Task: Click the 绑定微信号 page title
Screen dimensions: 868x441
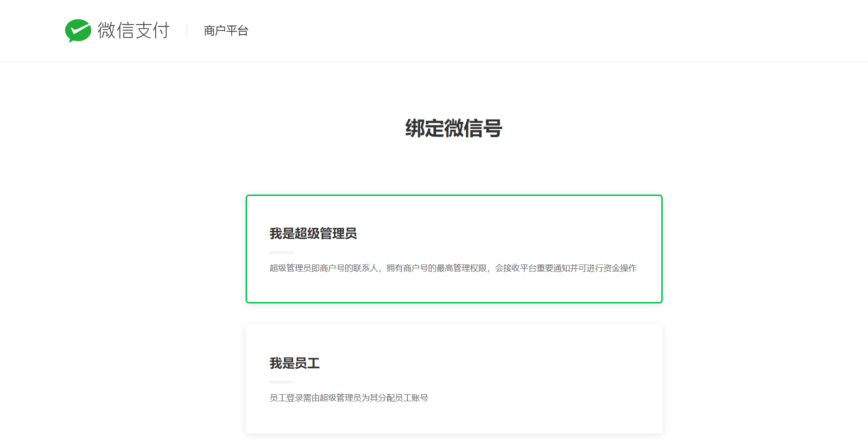Action: [x=453, y=128]
